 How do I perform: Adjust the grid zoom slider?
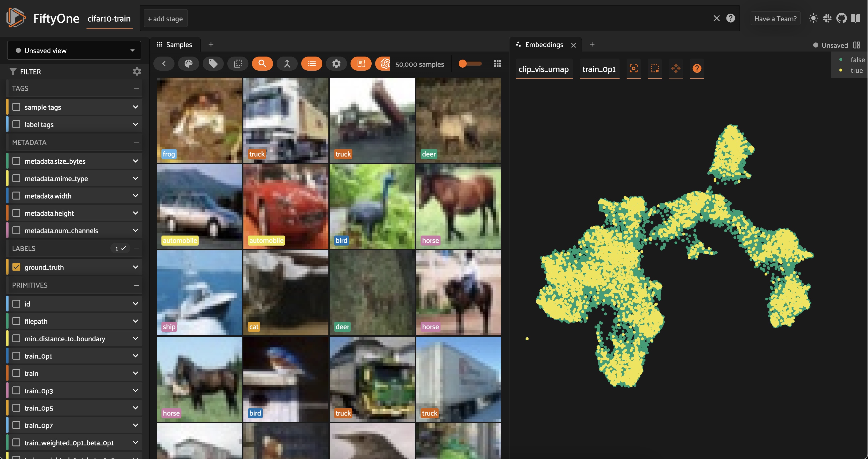tap(463, 64)
